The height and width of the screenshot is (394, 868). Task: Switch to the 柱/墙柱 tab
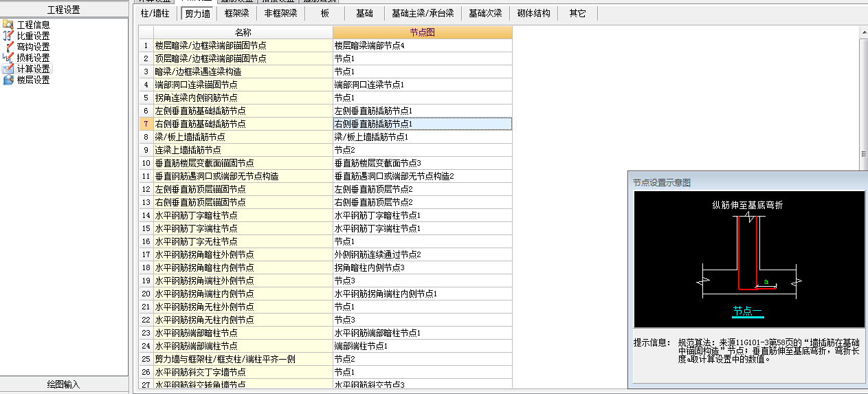155,13
